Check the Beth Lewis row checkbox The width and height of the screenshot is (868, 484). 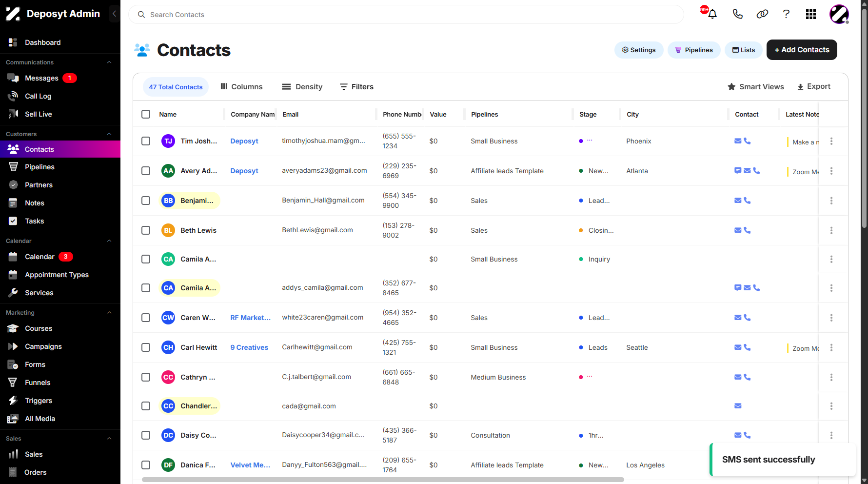[146, 230]
